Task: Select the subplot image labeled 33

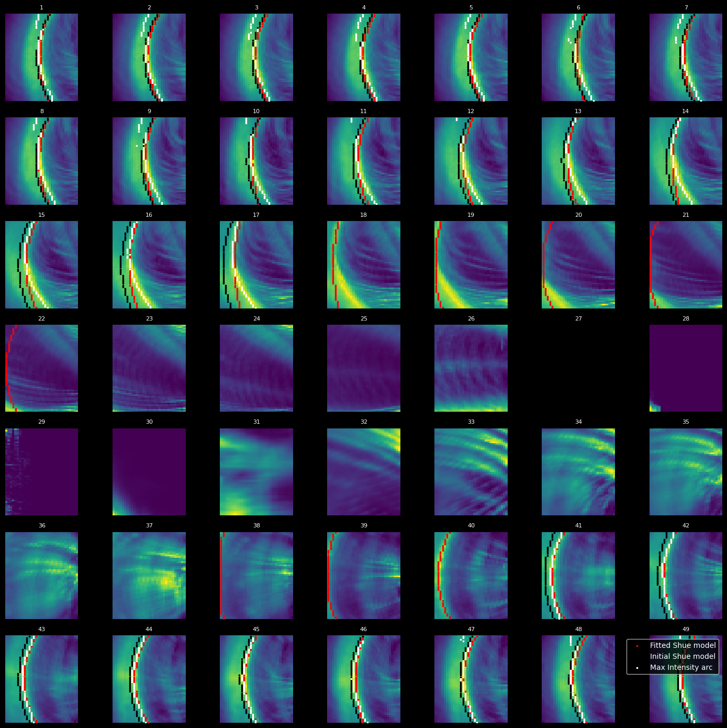Action: pyautogui.click(x=471, y=472)
